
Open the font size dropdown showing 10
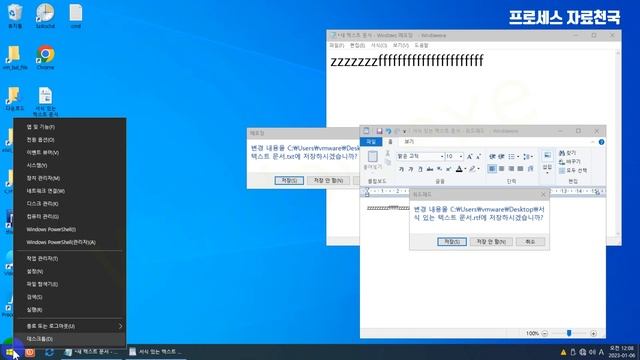pyautogui.click(x=461, y=156)
